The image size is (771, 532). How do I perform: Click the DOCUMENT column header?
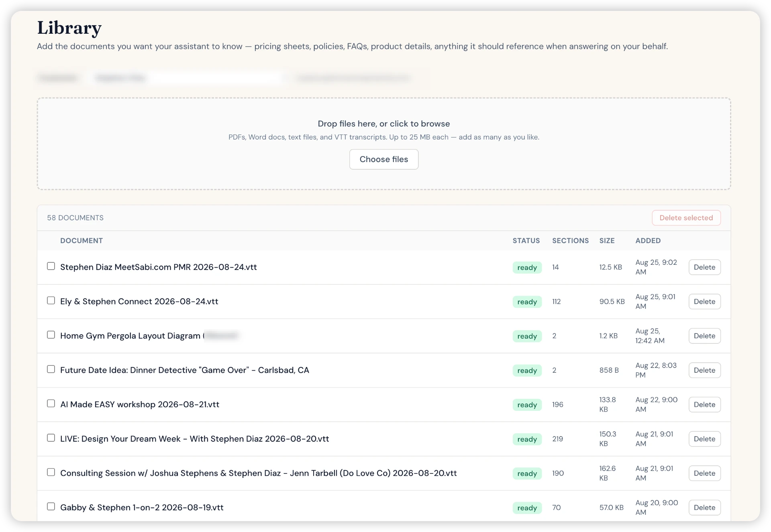(x=82, y=241)
